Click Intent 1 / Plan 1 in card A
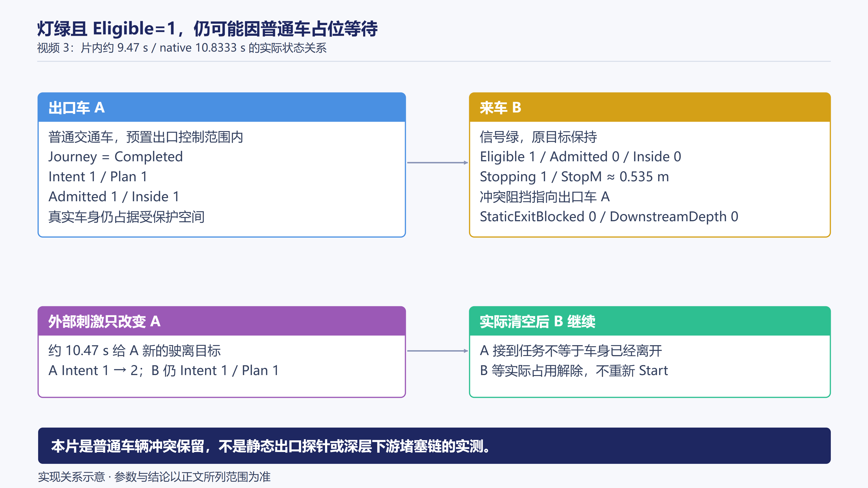The width and height of the screenshot is (868, 488). 98,176
